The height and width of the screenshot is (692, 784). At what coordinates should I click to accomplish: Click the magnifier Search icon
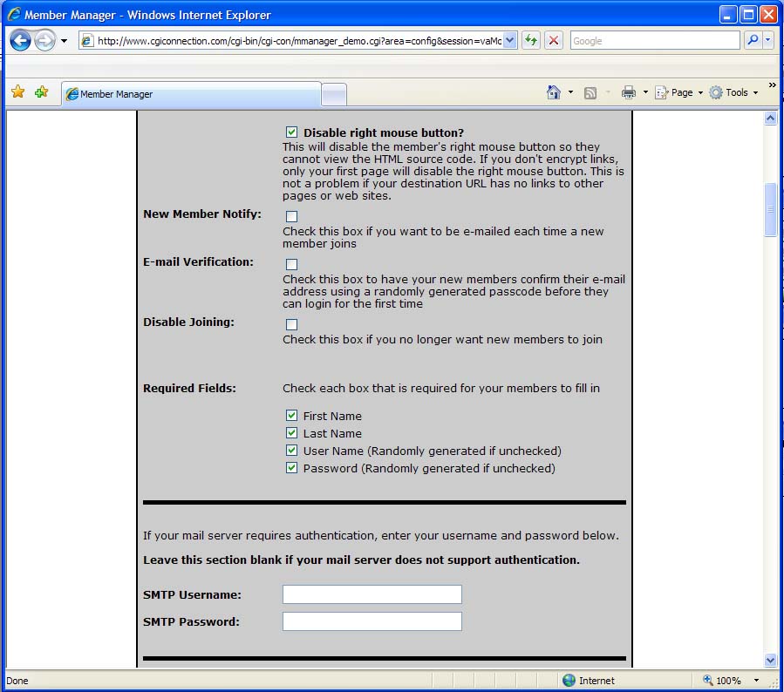tap(753, 40)
